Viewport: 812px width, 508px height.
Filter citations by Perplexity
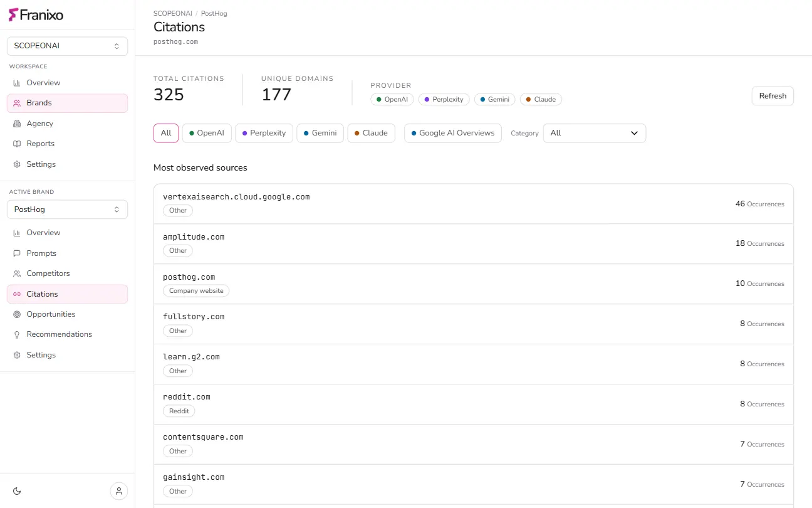[x=264, y=133]
